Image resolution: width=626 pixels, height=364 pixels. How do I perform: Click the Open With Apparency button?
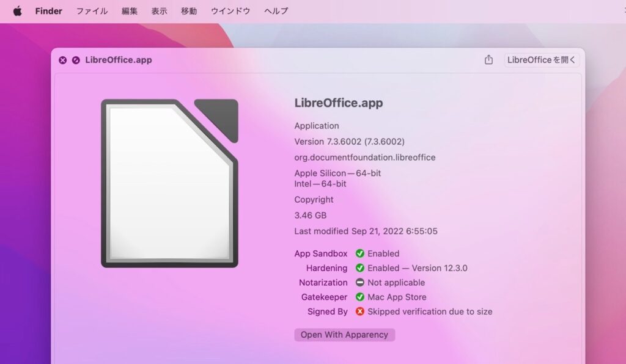click(344, 335)
